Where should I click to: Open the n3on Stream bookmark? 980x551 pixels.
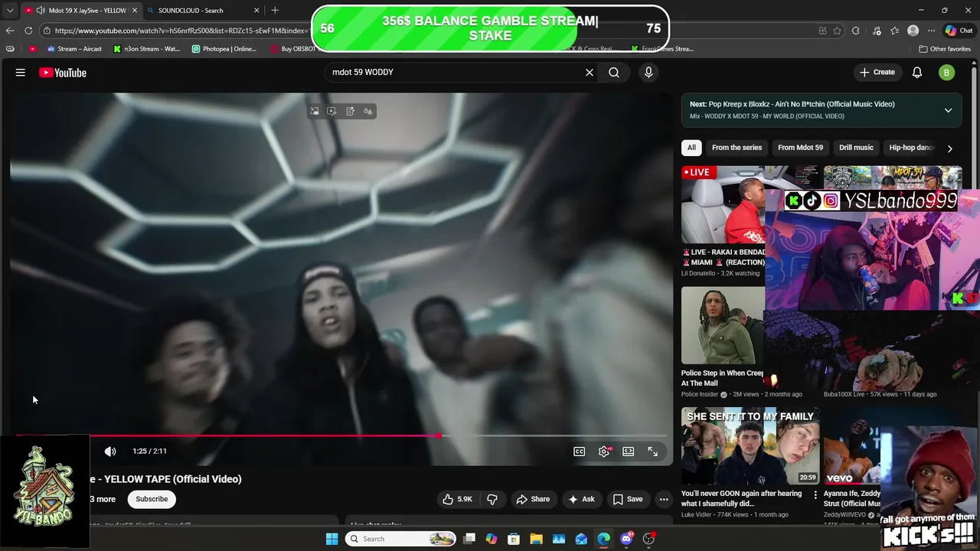147,48
